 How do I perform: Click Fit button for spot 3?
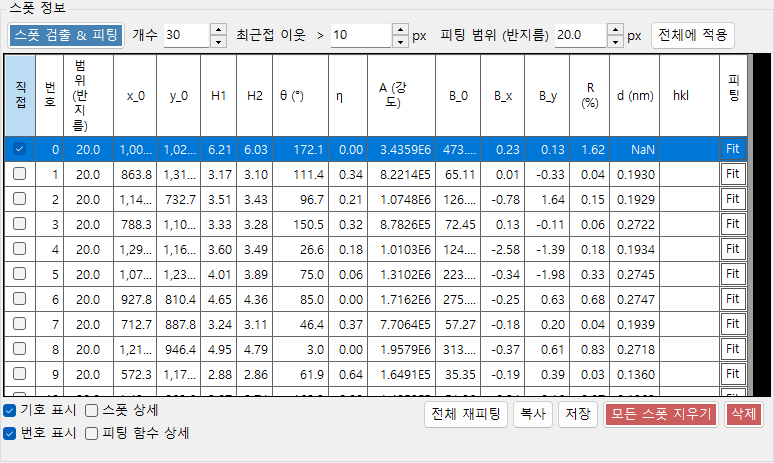click(x=733, y=224)
